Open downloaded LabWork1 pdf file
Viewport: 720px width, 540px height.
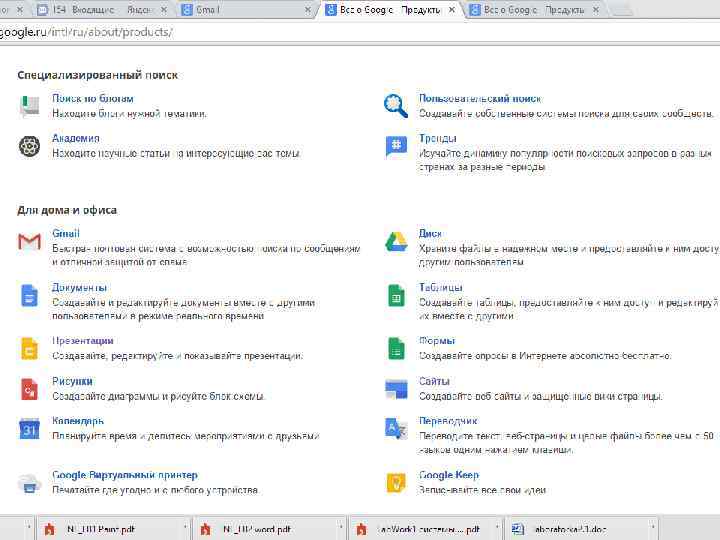click(x=428, y=529)
